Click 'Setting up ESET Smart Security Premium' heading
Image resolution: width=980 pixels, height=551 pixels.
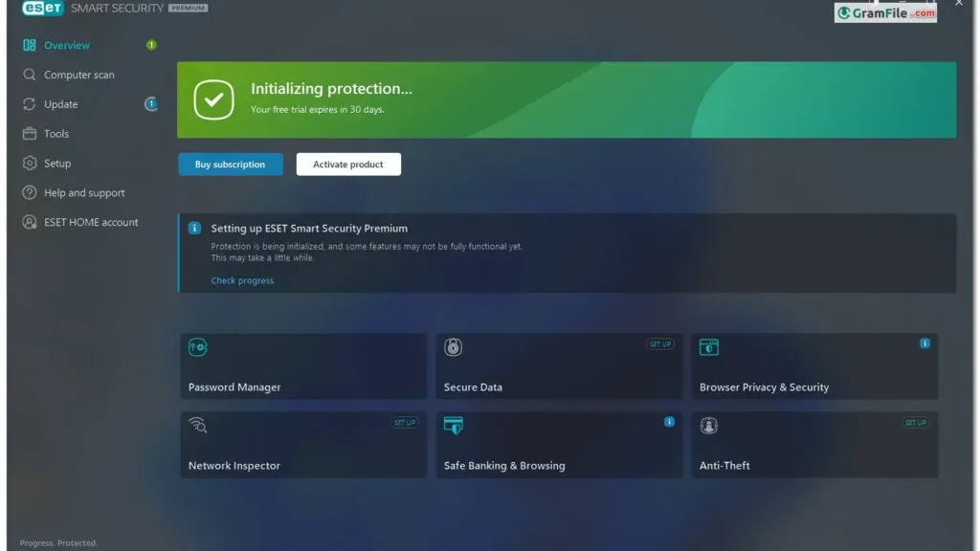(309, 228)
